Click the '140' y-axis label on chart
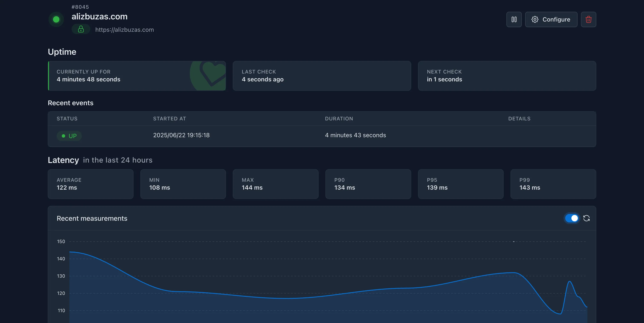The image size is (644, 323). point(61,259)
